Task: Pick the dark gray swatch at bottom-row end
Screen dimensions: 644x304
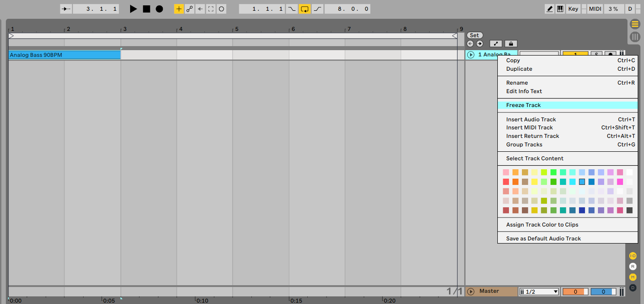Action: click(x=629, y=210)
